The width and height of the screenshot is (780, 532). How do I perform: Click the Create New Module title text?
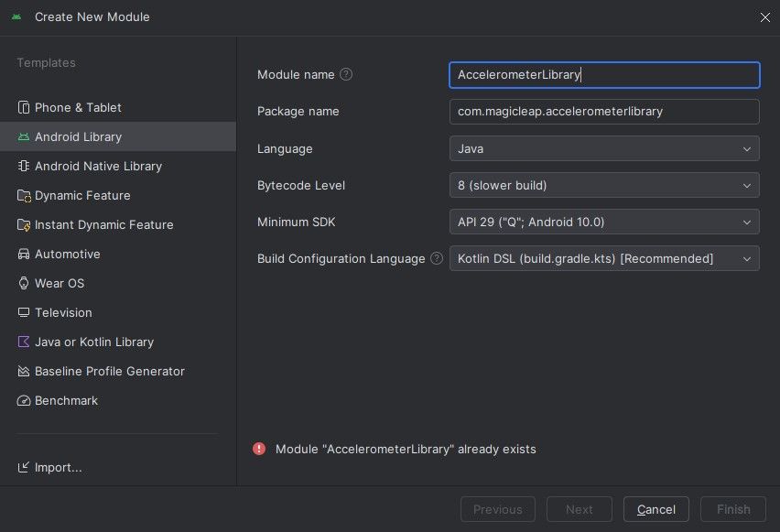click(x=92, y=16)
